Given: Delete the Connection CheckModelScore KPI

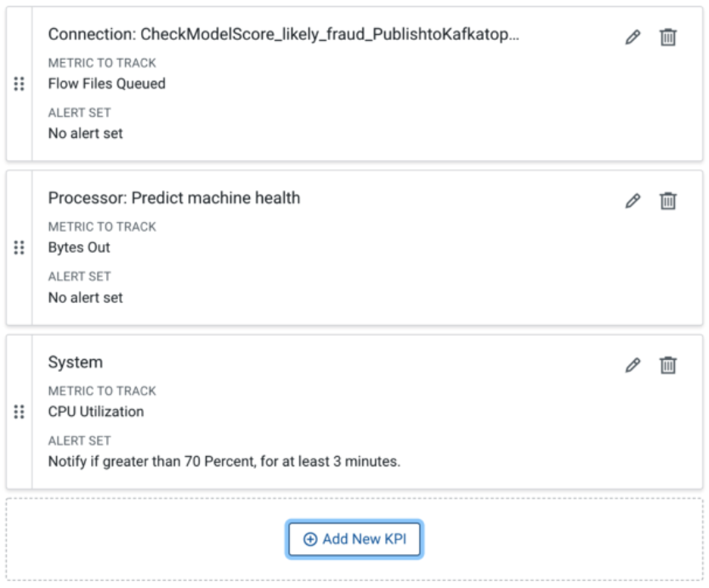Looking at the screenshot, I should (668, 37).
